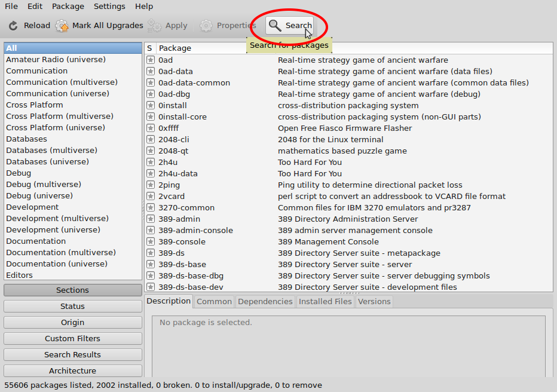This screenshot has width=557, height=392.
Task: Click the Reload circular arrow icon
Action: (x=13, y=26)
